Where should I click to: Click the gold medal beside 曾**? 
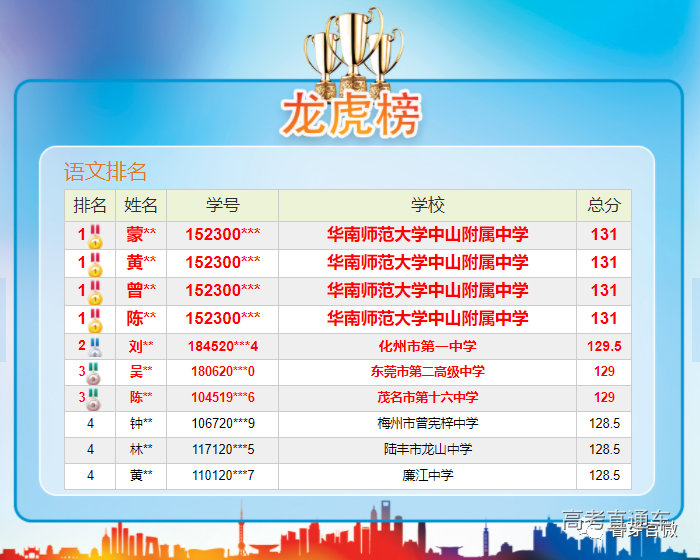point(96,292)
